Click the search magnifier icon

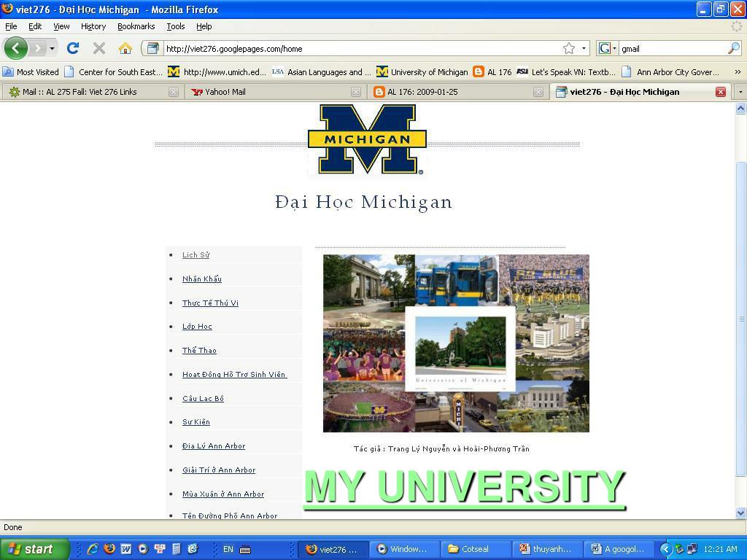pyautogui.click(x=734, y=48)
